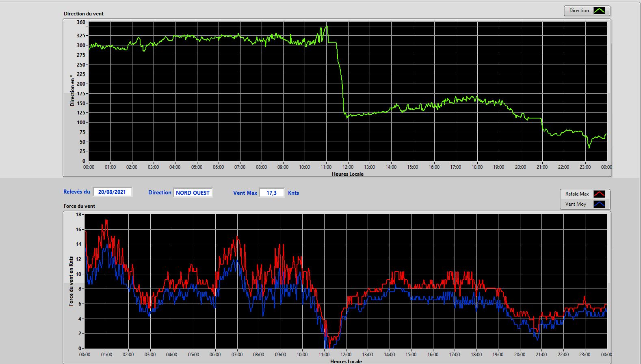This screenshot has width=641, height=364.
Task: Click the 12 tick on force axis
Action: [78, 259]
